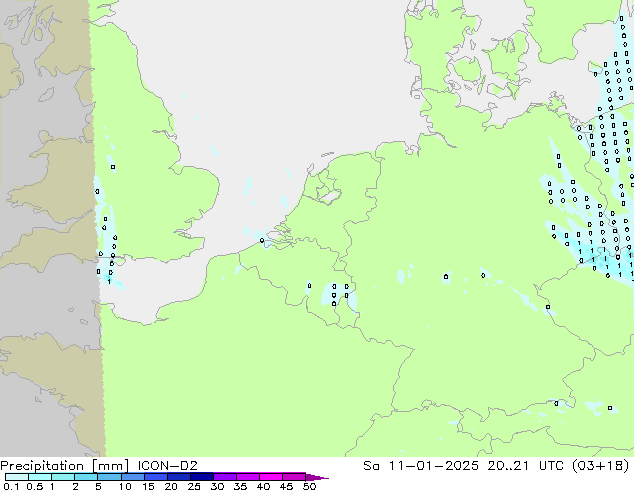
Task: Click the '40' legend tick label
Action: [263, 486]
